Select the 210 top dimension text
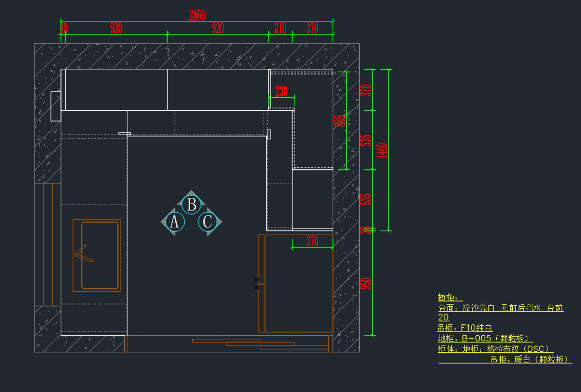Screen dimensions: 581x392 [280, 28]
